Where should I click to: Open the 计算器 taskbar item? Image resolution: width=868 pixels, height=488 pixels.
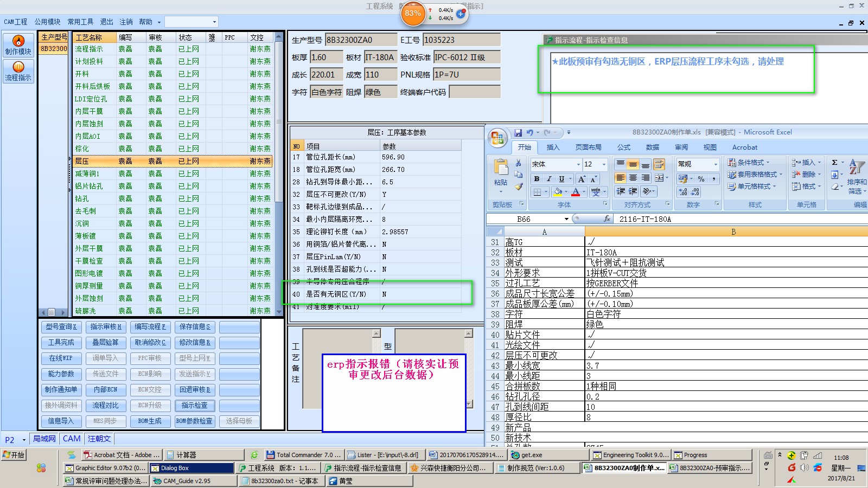pyautogui.click(x=203, y=455)
